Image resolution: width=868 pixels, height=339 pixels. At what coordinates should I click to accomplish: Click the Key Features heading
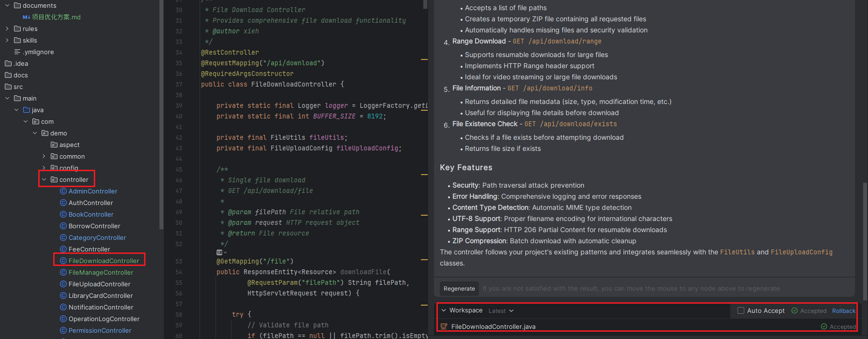point(466,167)
